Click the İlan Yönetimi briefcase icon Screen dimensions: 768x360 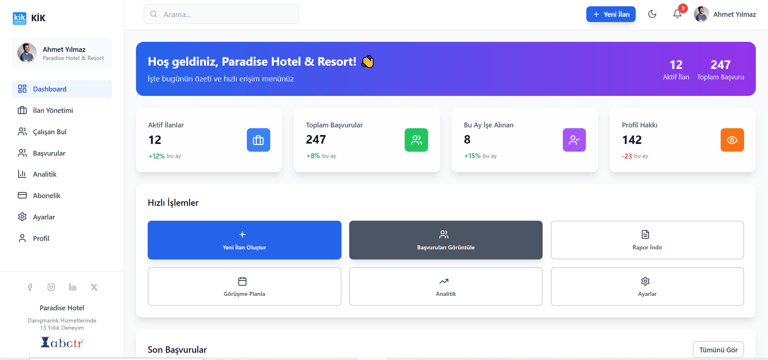(x=22, y=110)
